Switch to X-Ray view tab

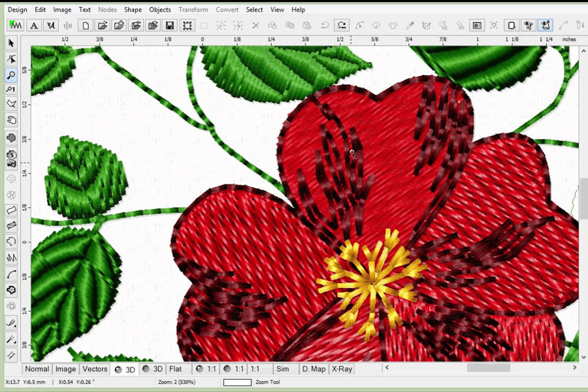pyautogui.click(x=342, y=369)
